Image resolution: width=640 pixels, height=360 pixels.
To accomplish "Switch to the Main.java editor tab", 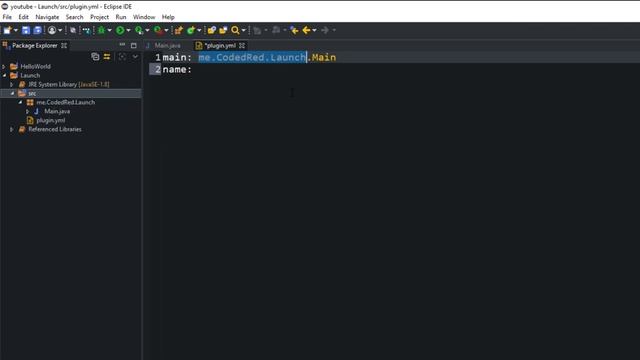I will click(164, 46).
